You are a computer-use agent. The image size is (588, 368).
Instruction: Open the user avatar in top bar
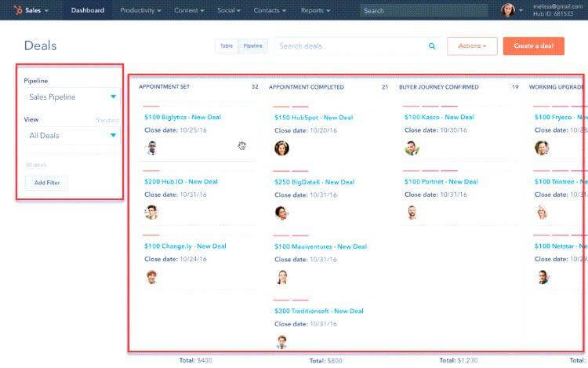coord(508,10)
